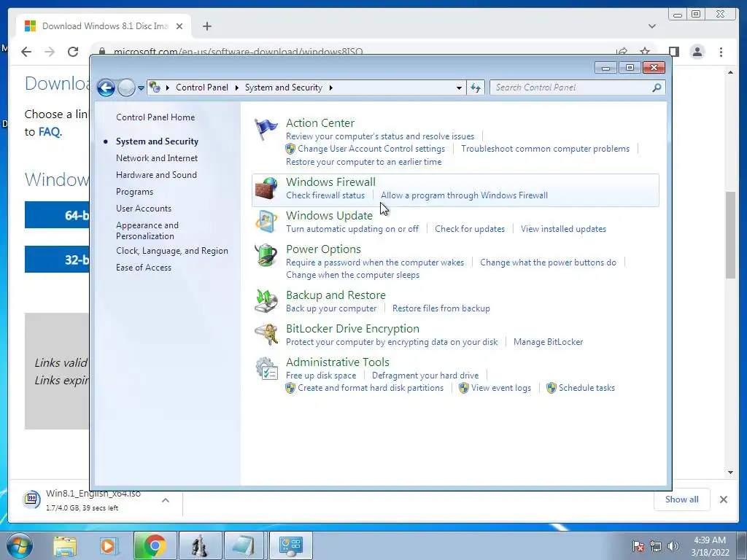Open Change User Account Control settings
This screenshot has height=560, width=747.
371,149
